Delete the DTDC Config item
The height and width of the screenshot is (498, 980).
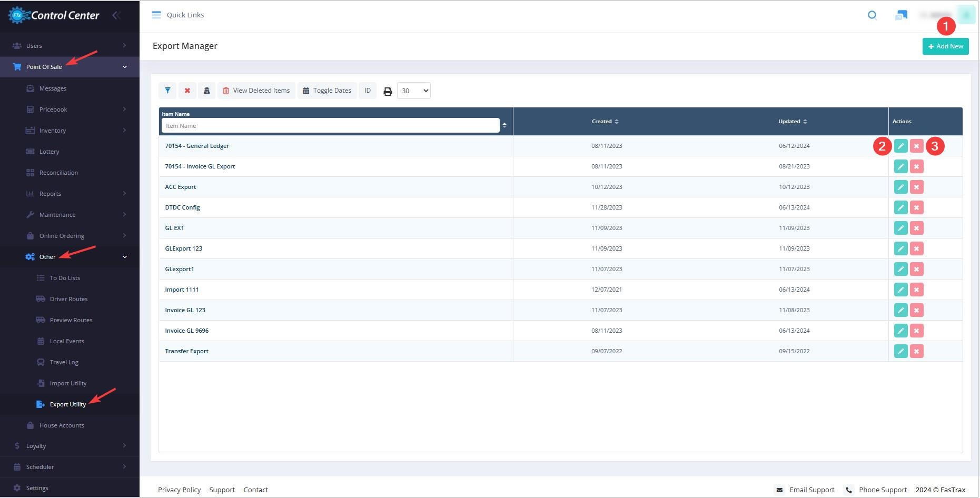coord(916,207)
